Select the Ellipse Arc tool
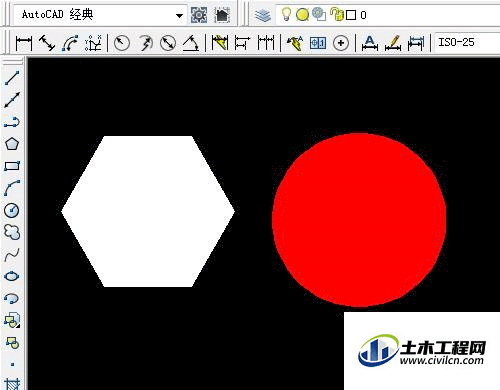Image resolution: width=500 pixels, height=390 pixels. [12, 298]
